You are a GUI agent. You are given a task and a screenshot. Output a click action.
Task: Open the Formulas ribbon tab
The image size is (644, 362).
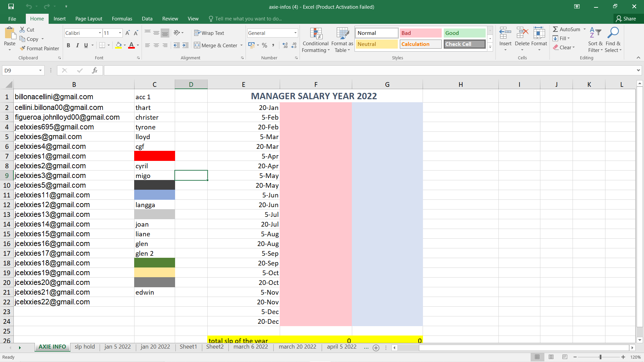point(122,19)
